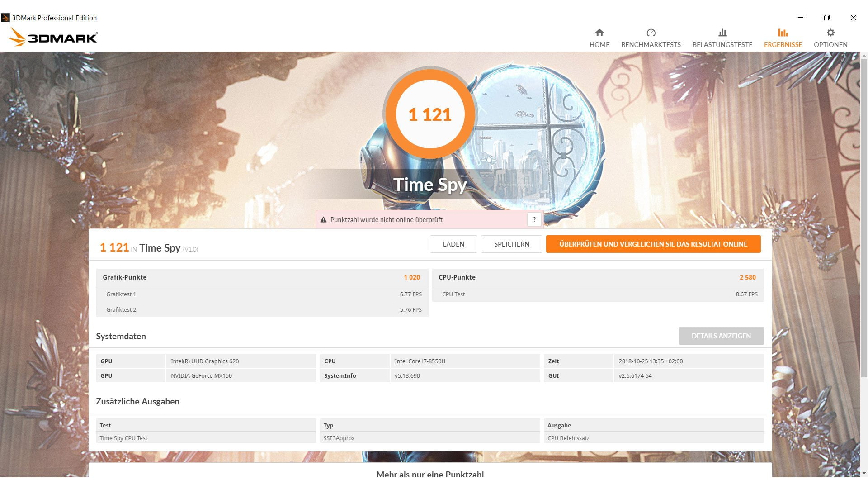Click the orange 1 121 score circle
The height and width of the screenshot is (489, 868).
coord(429,114)
